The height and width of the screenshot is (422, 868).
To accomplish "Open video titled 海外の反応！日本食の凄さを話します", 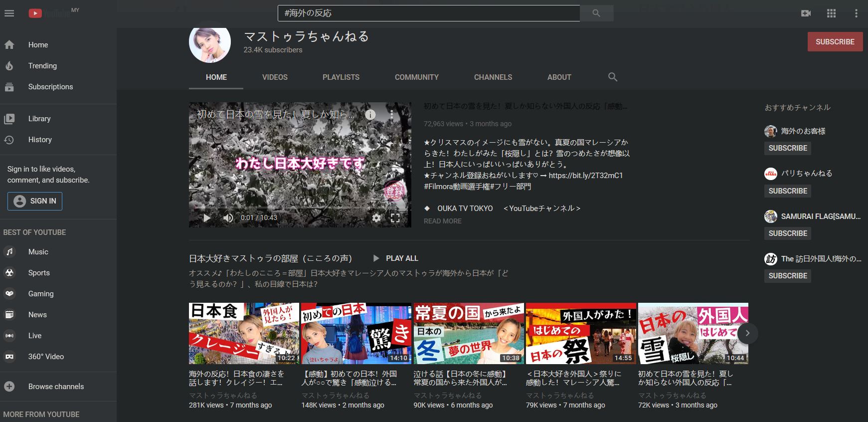I will (x=237, y=378).
